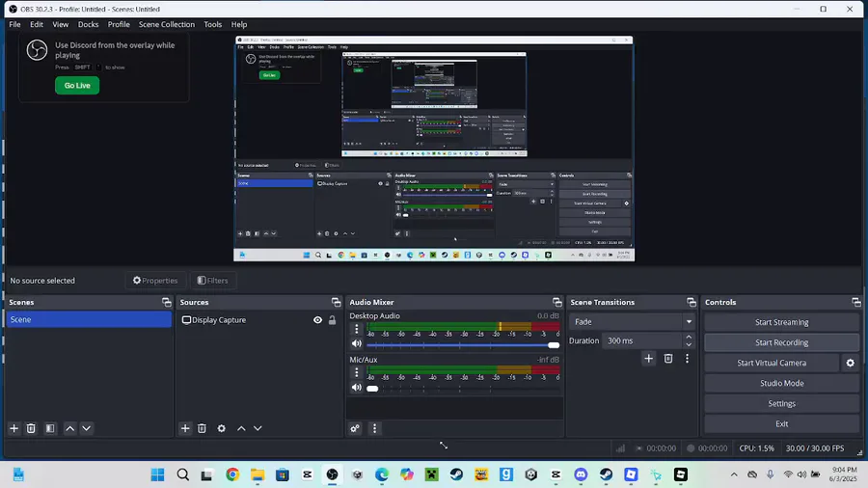
Task: Open the Scene Collection menu
Action: pos(167,24)
